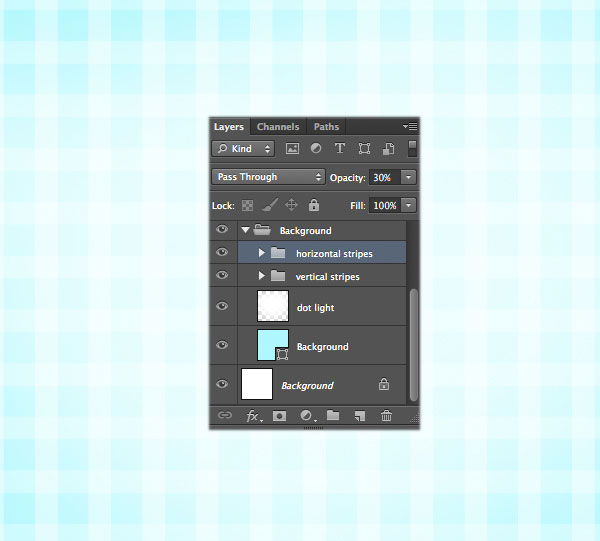Open the Fill slider dropdown arrow
Screen dimensions: 600x541
click(x=408, y=205)
